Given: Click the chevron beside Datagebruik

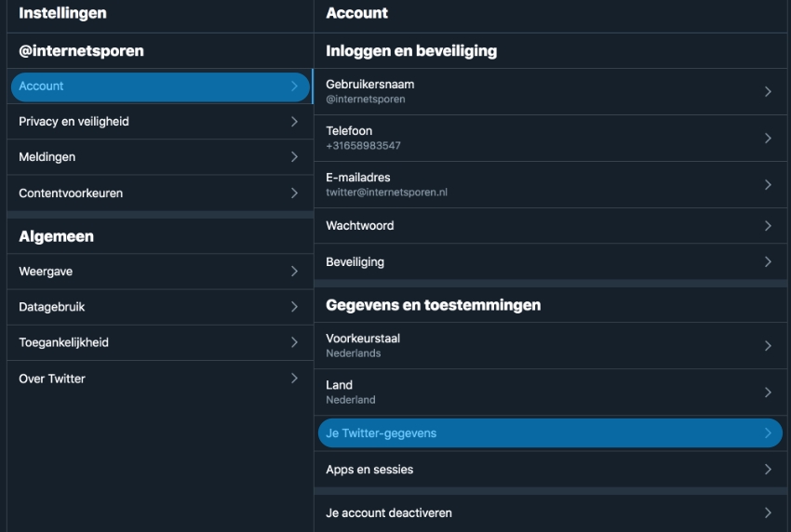Looking at the screenshot, I should (x=294, y=307).
